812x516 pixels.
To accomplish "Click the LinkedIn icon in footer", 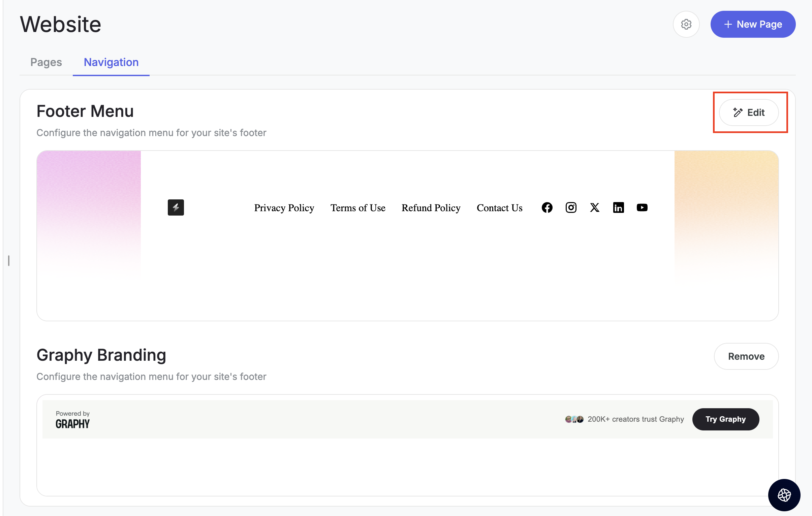I will click(x=618, y=207).
